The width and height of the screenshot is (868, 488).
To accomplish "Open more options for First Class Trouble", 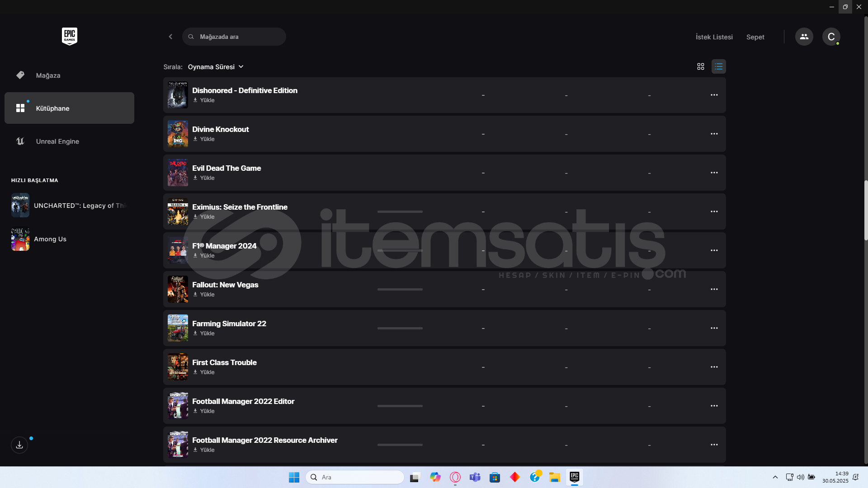I will click(714, 367).
